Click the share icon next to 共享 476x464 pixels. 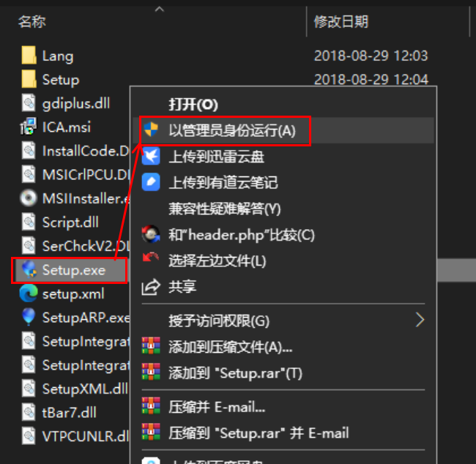click(x=151, y=287)
